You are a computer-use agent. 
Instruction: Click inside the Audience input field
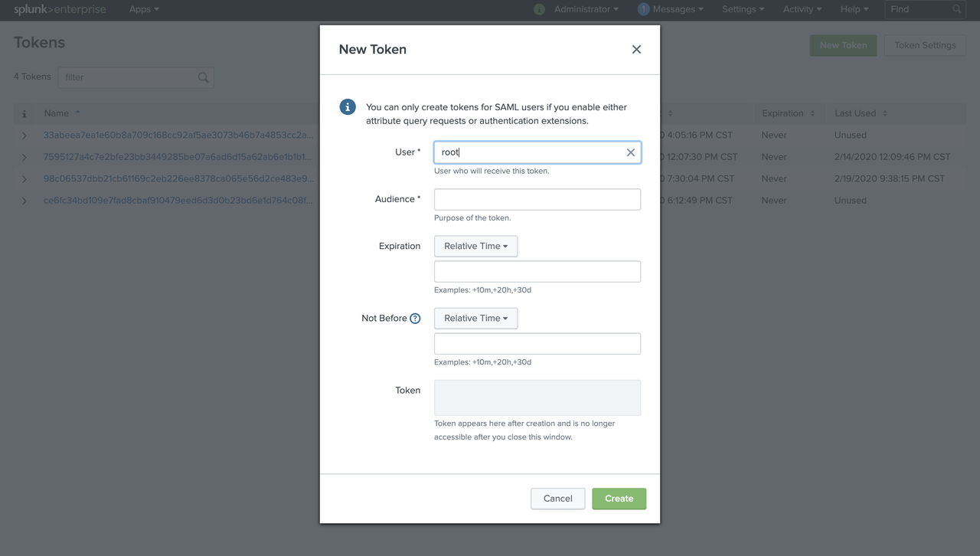(537, 199)
